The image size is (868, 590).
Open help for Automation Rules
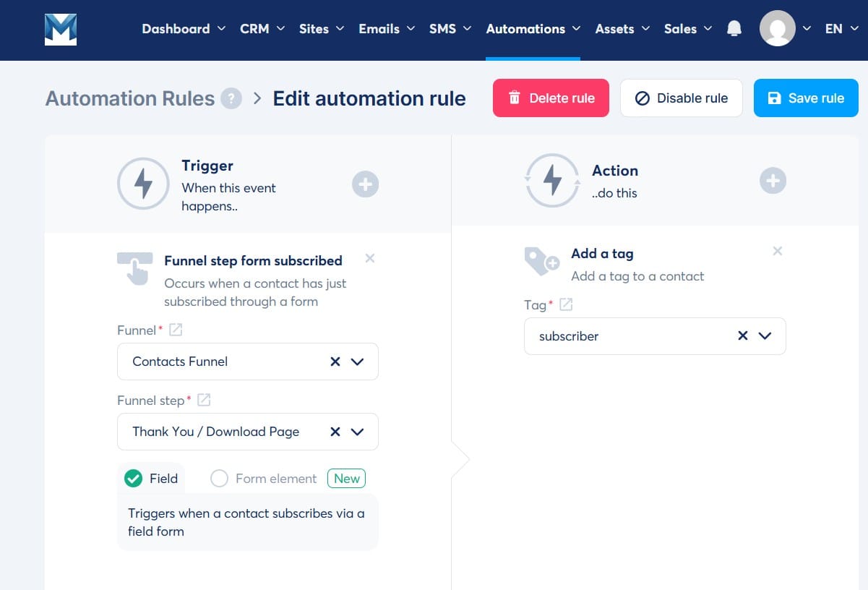231,98
